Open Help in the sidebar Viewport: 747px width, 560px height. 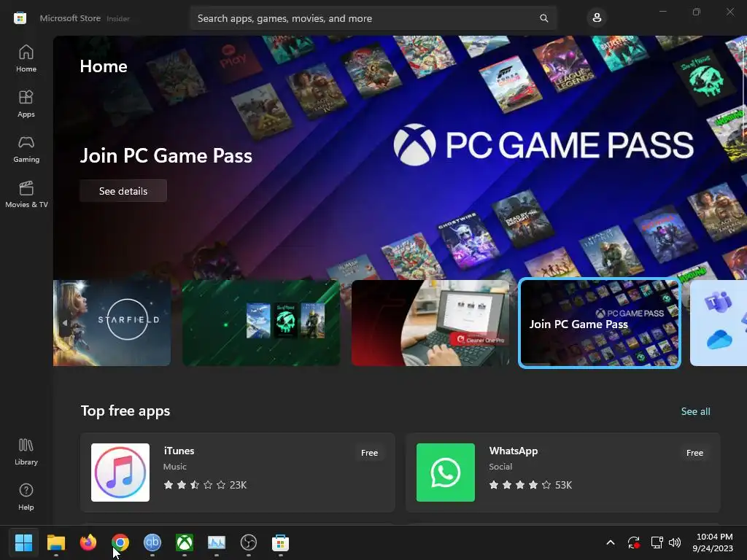point(26,497)
